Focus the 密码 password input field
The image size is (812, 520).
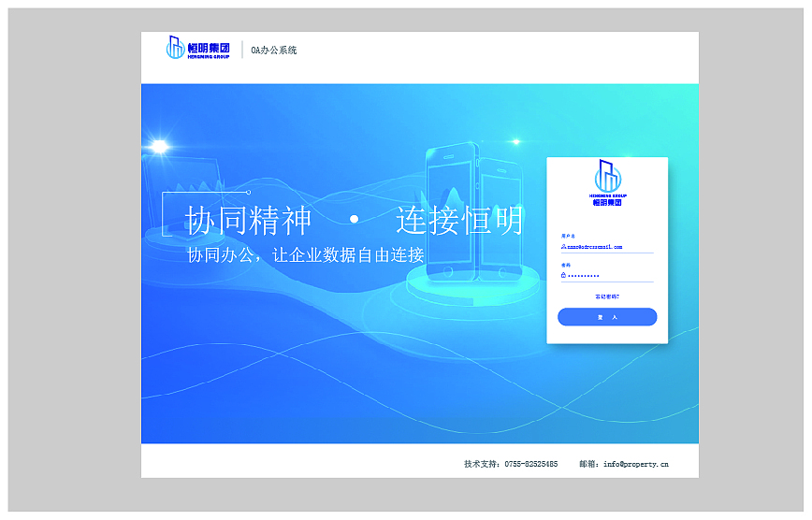point(607,276)
